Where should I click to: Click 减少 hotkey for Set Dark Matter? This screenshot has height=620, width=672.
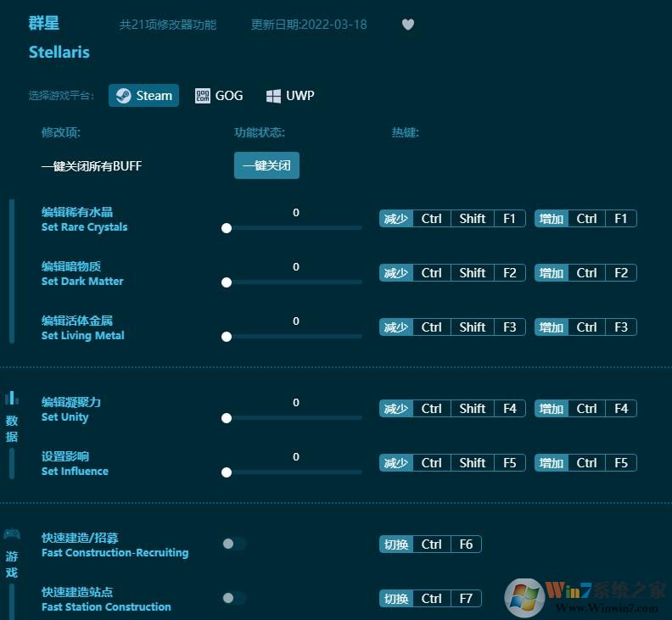coord(396,273)
